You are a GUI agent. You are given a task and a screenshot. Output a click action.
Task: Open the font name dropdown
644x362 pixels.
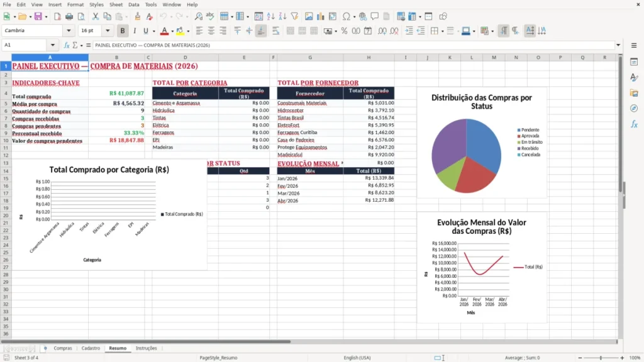(69, 30)
